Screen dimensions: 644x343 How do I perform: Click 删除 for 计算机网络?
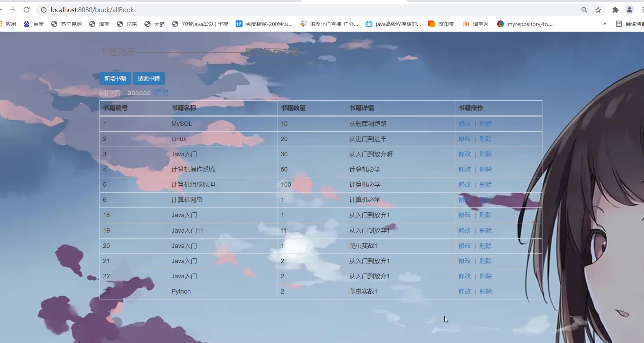(485, 200)
